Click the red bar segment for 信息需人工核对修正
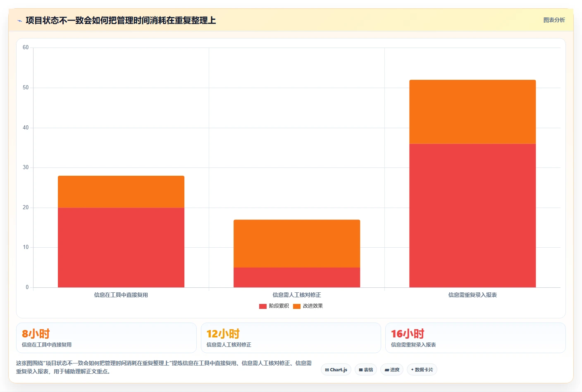The width and height of the screenshot is (582, 392). pos(297,277)
